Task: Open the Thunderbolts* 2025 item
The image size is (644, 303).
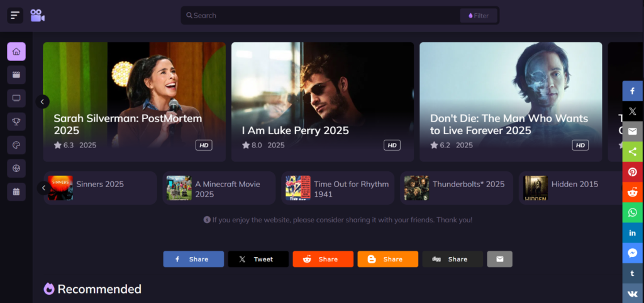Action: [457, 188]
